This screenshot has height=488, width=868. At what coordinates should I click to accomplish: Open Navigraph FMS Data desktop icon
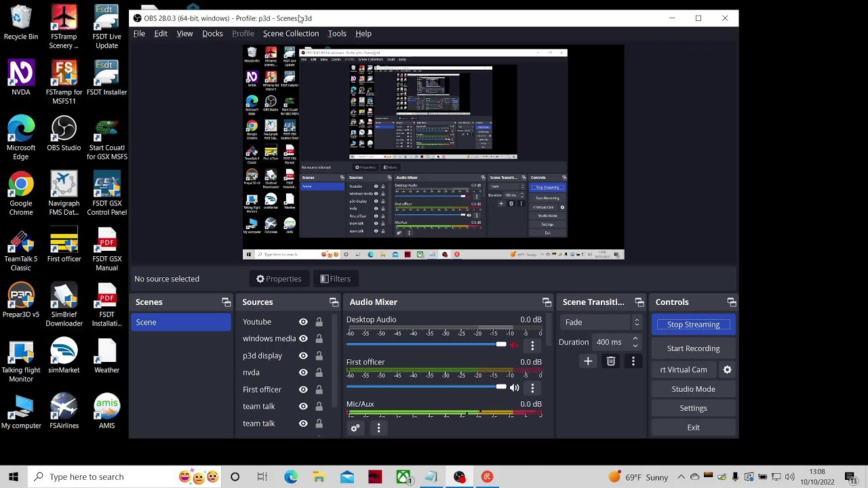coord(64,194)
